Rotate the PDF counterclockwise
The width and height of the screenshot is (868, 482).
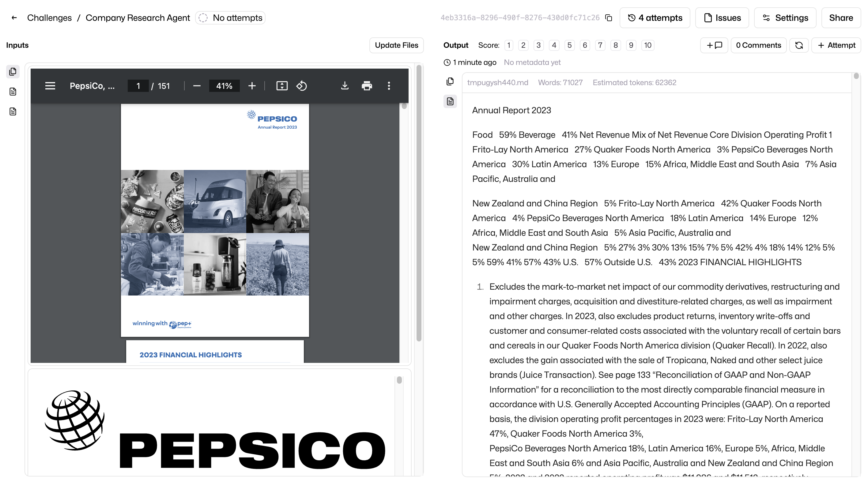click(x=301, y=86)
